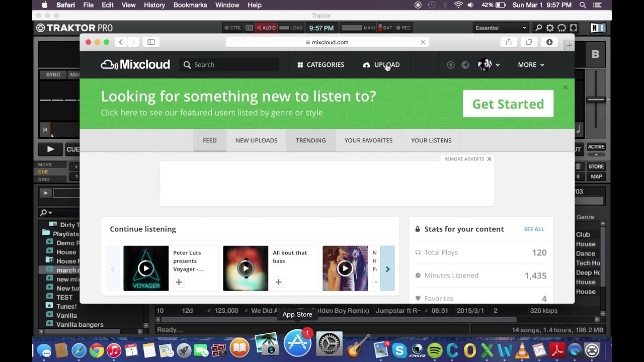Open GarageBand in the Dock
Image resolution: width=644 pixels, height=362 pixels.
[358, 346]
